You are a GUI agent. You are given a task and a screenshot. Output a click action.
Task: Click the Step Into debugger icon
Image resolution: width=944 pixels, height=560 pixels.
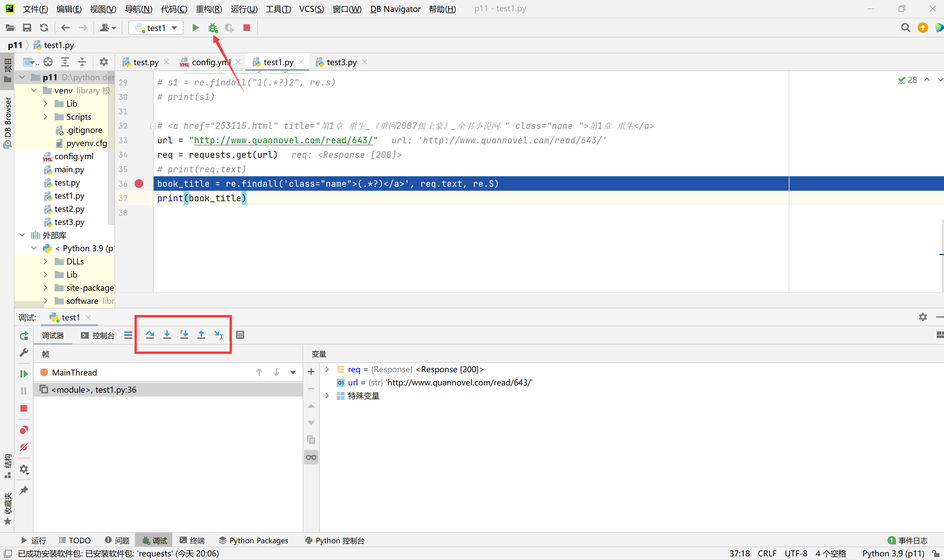click(x=167, y=335)
